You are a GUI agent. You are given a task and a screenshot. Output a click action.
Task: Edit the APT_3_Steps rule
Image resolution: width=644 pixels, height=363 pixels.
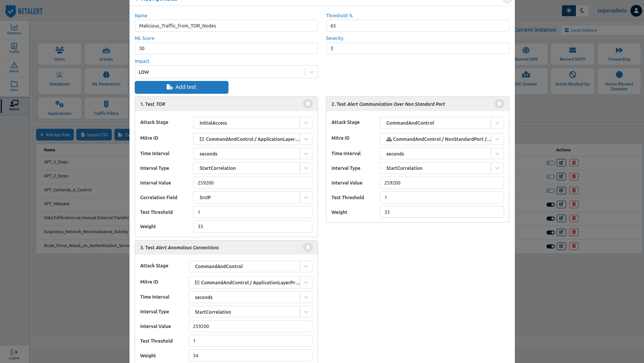click(x=561, y=163)
